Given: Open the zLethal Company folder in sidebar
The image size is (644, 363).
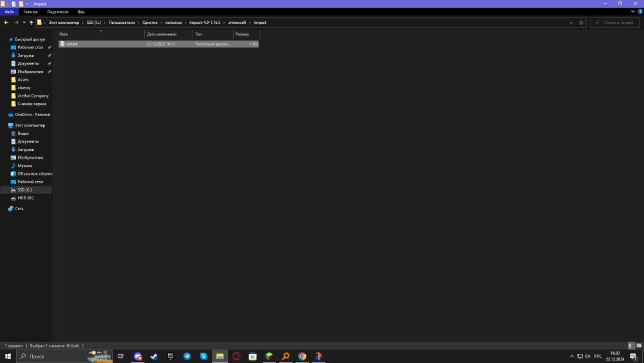Looking at the screenshot, I should point(33,96).
